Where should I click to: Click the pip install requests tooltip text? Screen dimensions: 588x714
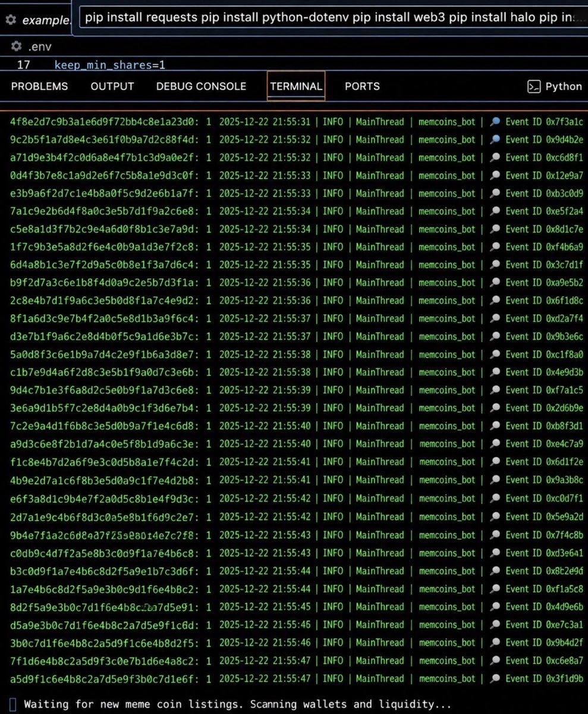pos(329,17)
